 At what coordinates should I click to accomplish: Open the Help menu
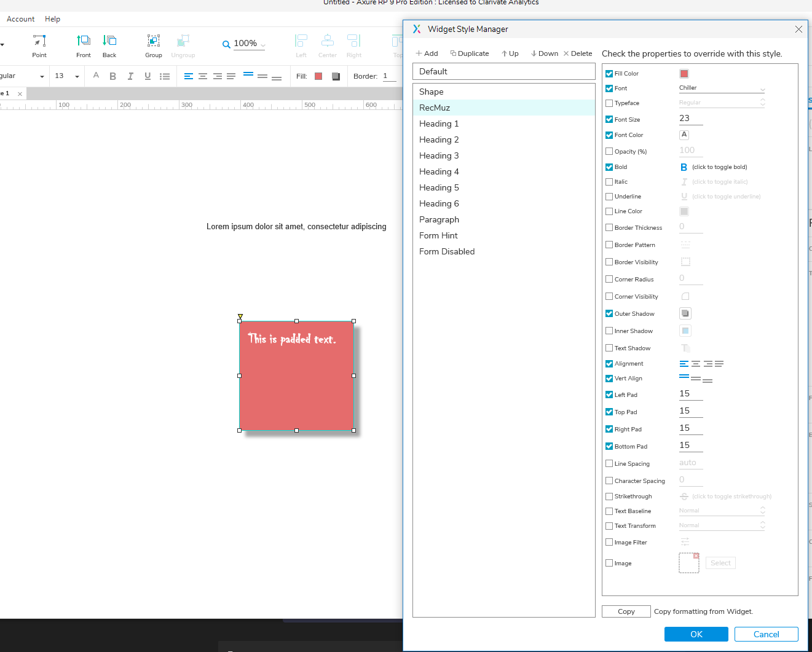pos(52,19)
